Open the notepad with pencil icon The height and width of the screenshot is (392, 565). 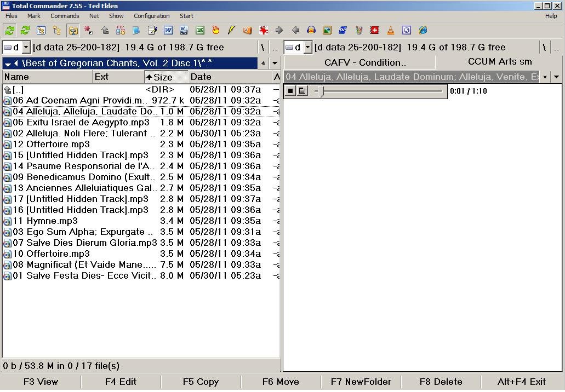152,30
